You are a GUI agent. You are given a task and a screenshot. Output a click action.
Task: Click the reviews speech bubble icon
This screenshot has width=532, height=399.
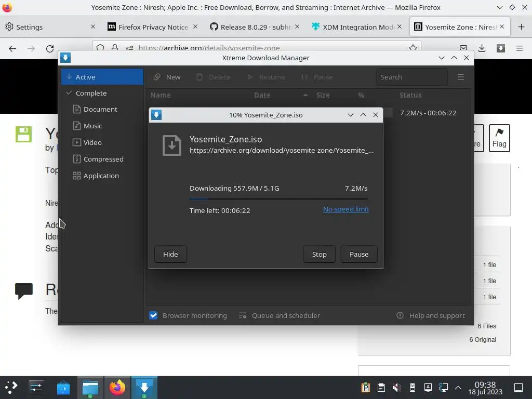[x=24, y=291]
